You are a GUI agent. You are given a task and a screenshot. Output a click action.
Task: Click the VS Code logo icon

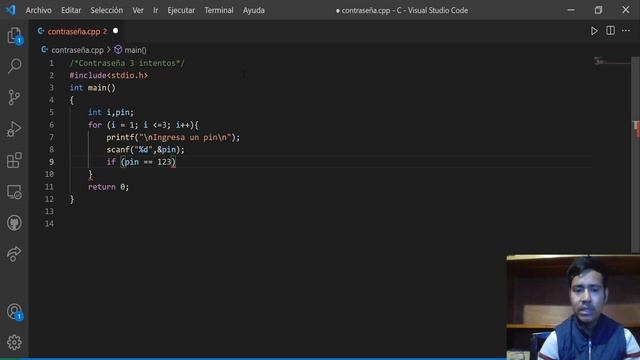(x=11, y=10)
